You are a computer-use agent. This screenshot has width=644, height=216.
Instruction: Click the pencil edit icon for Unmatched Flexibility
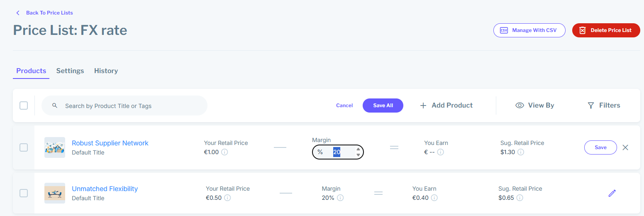(x=612, y=193)
